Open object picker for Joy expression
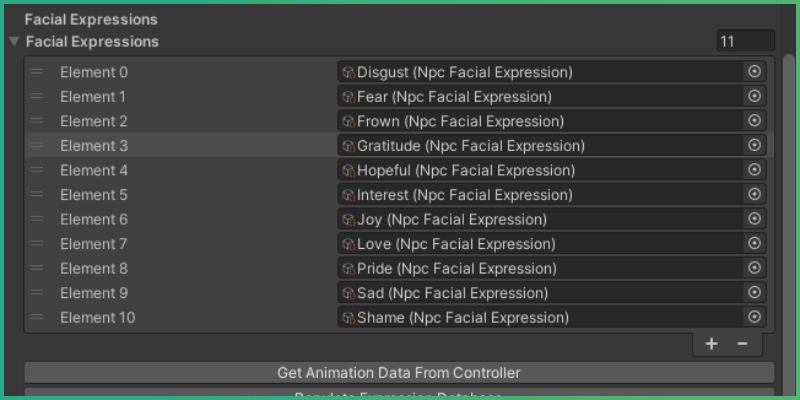800x400 pixels. coord(754,219)
